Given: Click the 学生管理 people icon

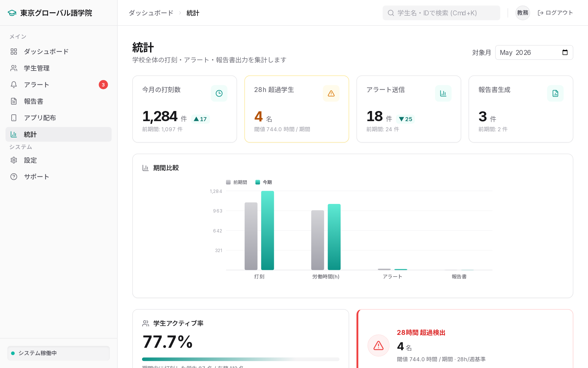Looking at the screenshot, I should click(x=14, y=68).
